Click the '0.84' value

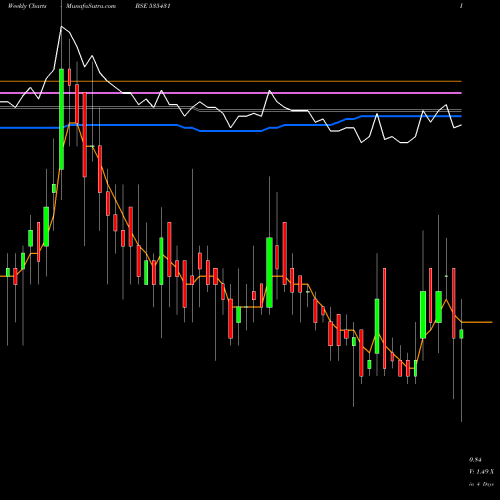tap(475, 460)
